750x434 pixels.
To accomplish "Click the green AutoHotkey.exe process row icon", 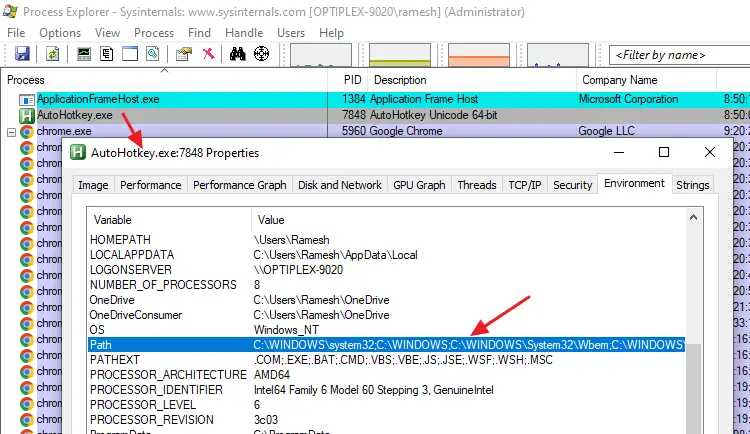I will [x=26, y=115].
